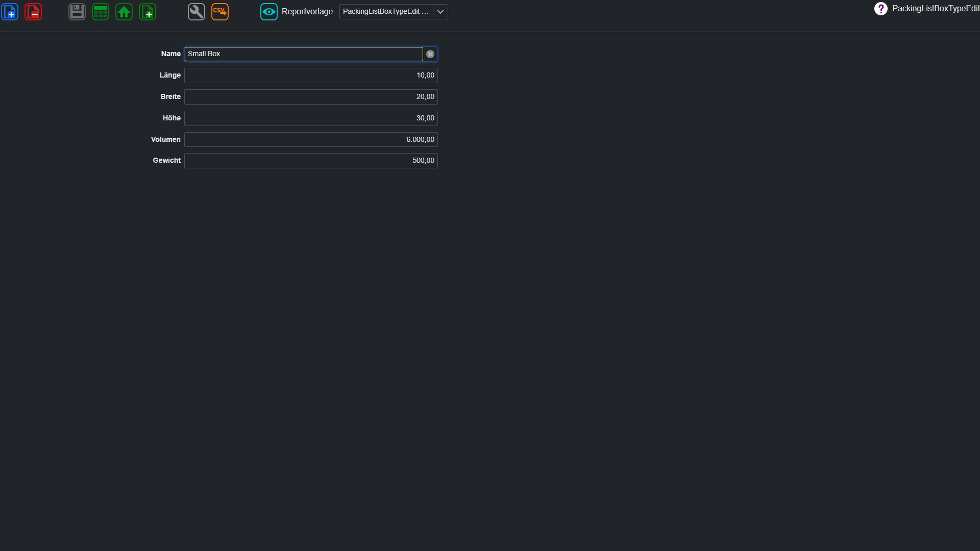Open the green table list view icon
This screenshot has width=980, height=551.
click(x=101, y=12)
